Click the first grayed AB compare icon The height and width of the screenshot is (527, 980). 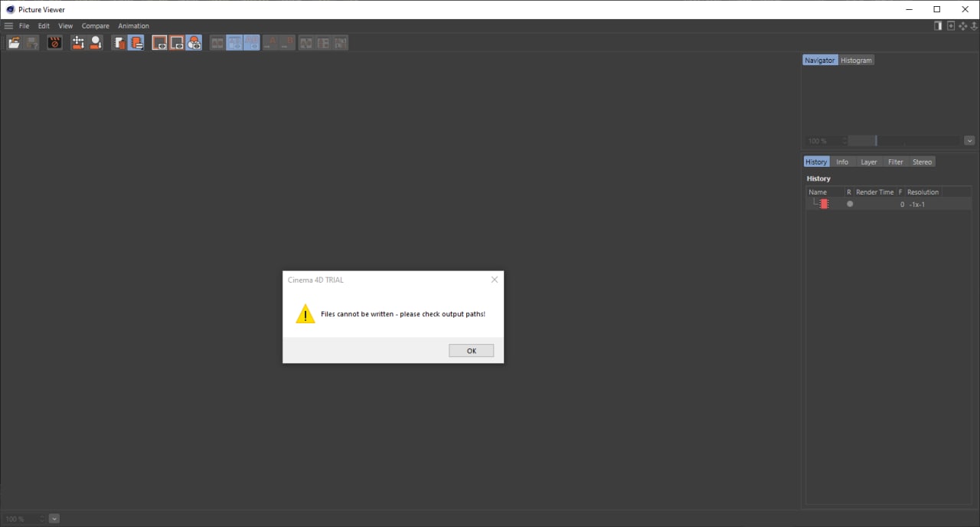tap(217, 43)
